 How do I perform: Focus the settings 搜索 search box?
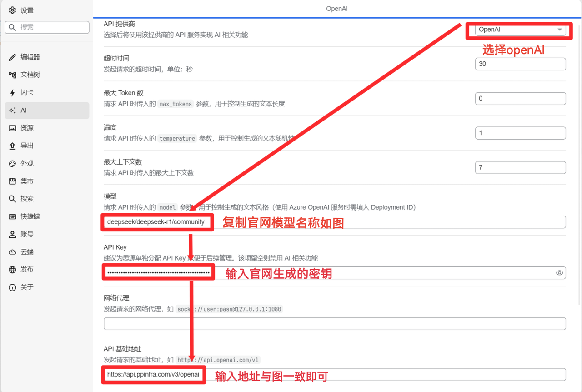[47, 27]
